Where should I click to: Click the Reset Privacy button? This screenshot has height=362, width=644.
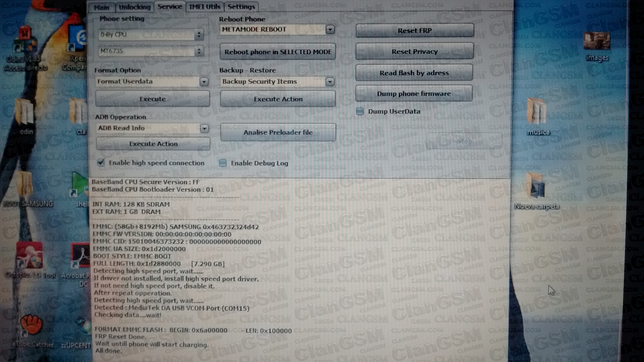[415, 51]
